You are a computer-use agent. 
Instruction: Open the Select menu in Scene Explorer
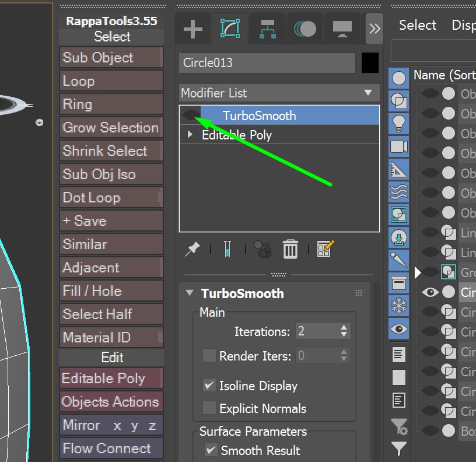click(x=418, y=25)
